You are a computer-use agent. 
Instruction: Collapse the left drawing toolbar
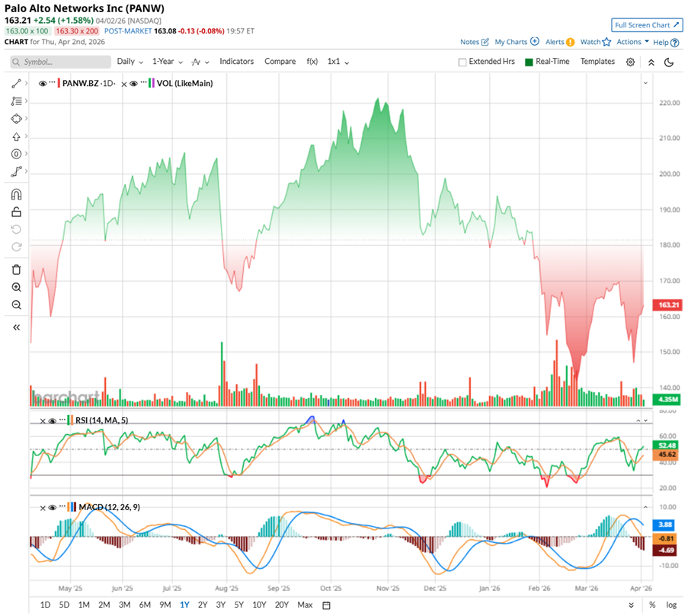tap(16, 327)
